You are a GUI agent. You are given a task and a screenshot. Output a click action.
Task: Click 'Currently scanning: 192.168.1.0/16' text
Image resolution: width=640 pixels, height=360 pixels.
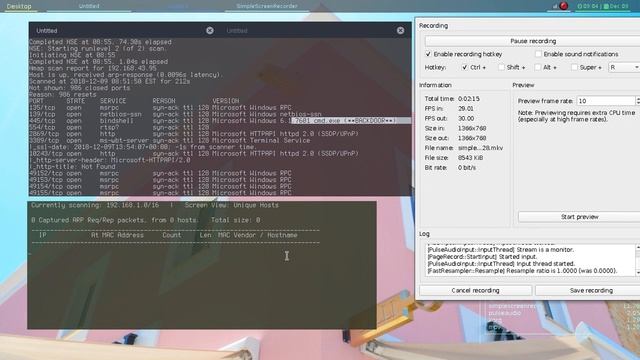[x=95, y=205]
